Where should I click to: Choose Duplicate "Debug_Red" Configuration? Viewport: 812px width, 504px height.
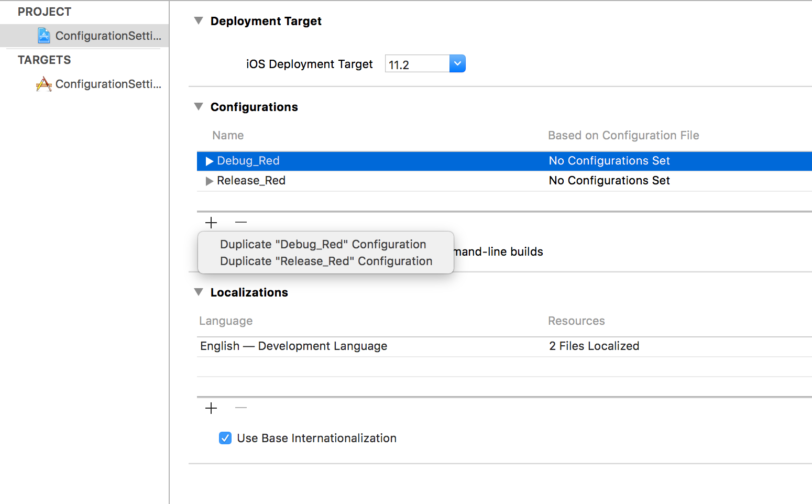click(323, 244)
